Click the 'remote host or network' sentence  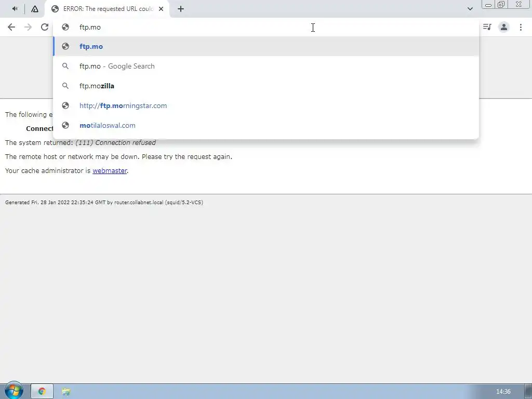[118, 157]
